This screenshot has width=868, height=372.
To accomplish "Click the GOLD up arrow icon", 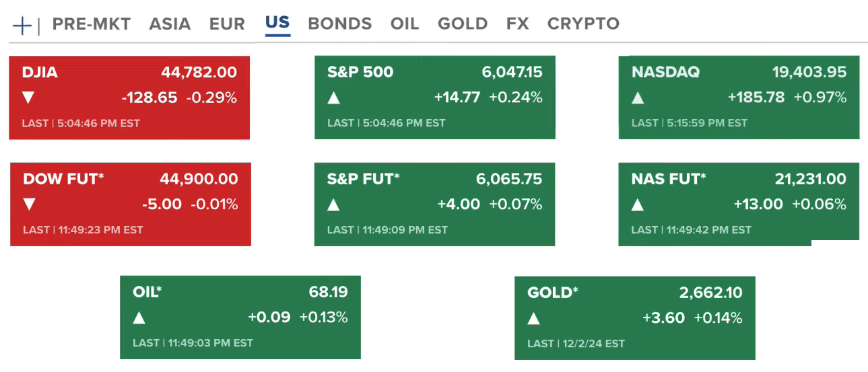I will 533,318.
